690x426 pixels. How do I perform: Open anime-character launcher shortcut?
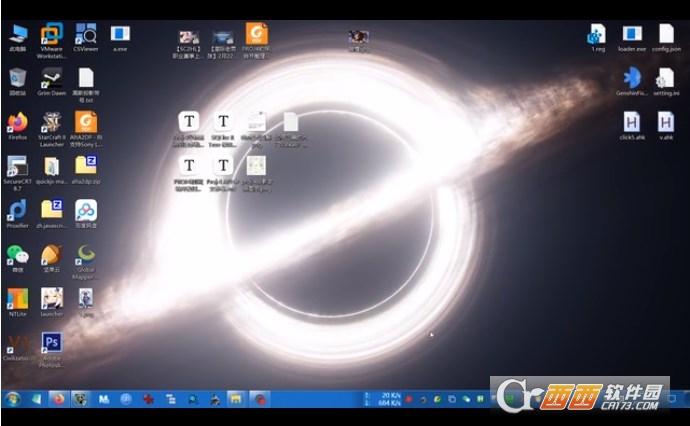51,302
